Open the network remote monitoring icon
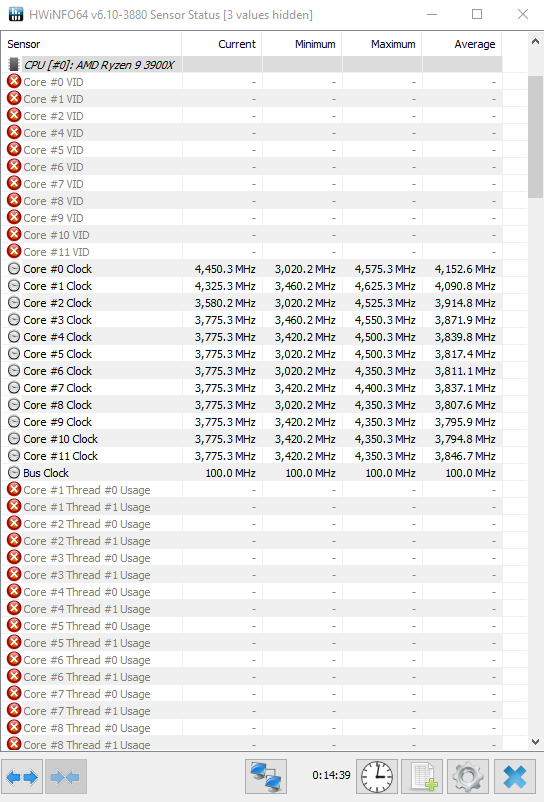This screenshot has height=802, width=544. 266,777
